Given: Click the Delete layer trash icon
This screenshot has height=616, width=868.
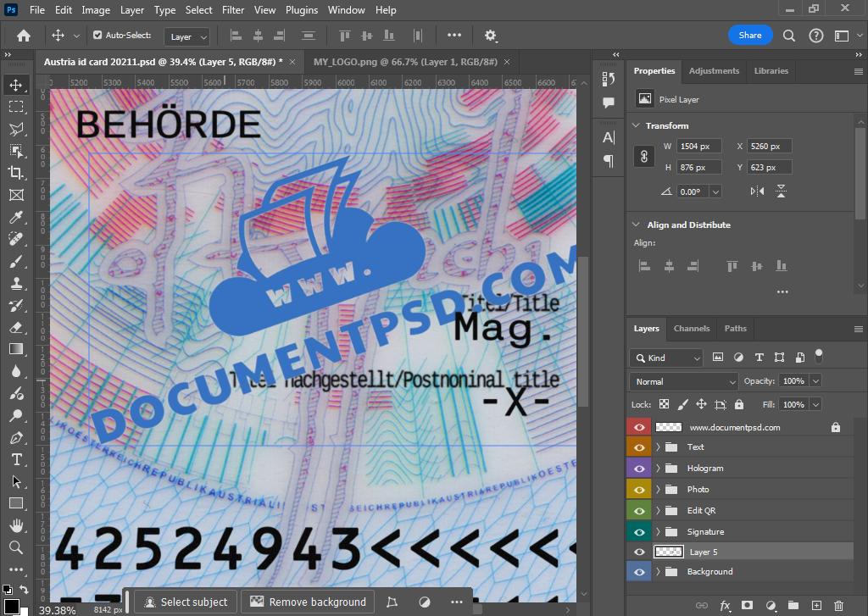Looking at the screenshot, I should (838, 606).
